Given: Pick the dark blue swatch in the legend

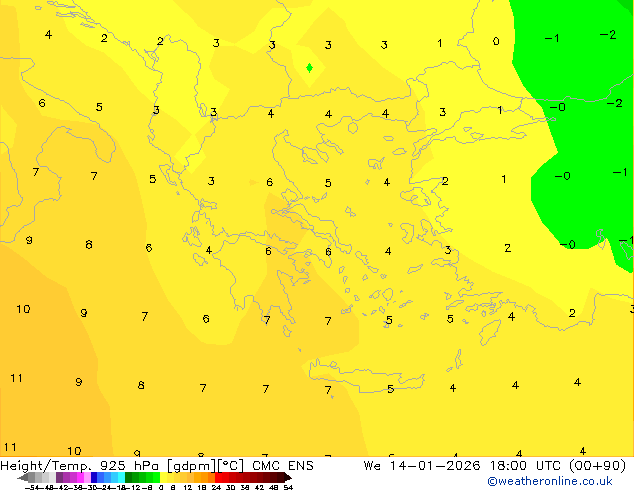Looking at the screenshot, I should pos(94,477).
